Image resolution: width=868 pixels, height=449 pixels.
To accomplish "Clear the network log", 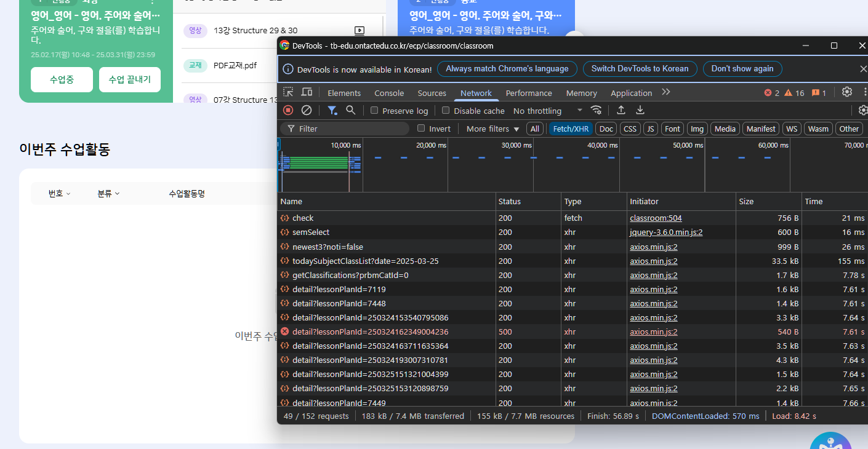I will pyautogui.click(x=306, y=110).
